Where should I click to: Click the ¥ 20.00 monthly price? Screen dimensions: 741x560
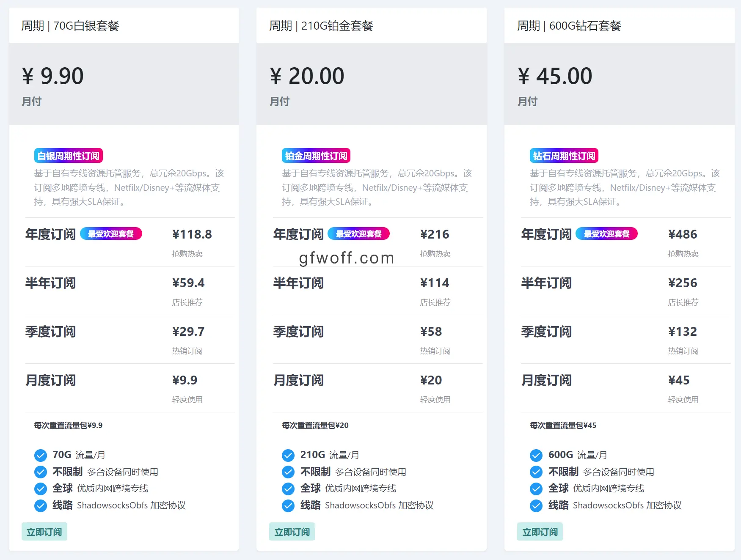pyautogui.click(x=307, y=76)
